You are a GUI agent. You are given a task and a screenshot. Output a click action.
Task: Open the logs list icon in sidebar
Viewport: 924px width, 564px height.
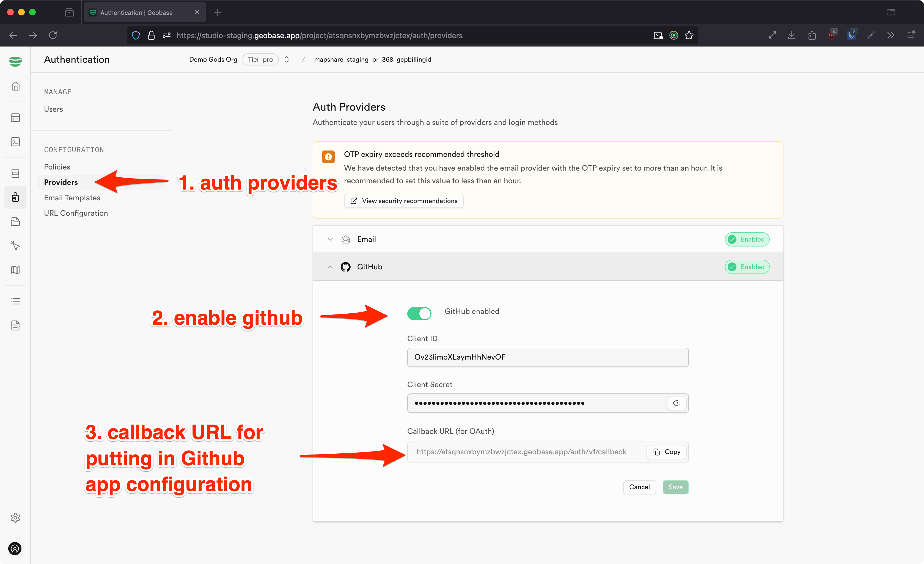tap(15, 301)
